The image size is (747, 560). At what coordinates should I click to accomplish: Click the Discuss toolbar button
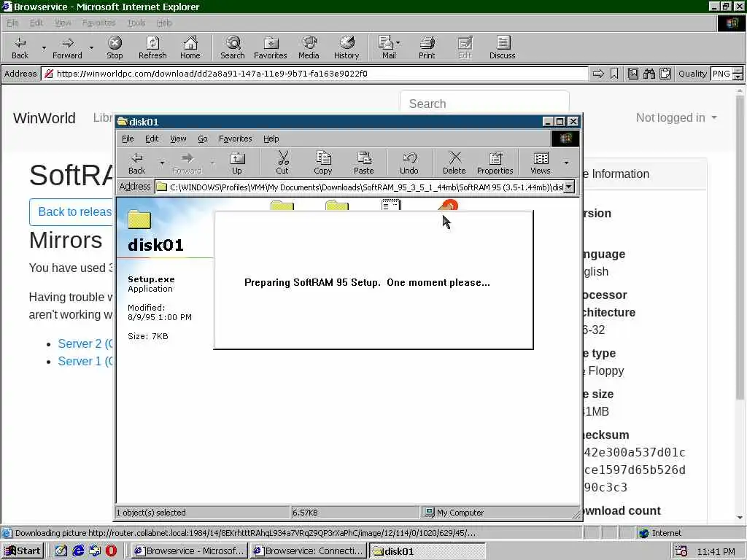point(502,47)
